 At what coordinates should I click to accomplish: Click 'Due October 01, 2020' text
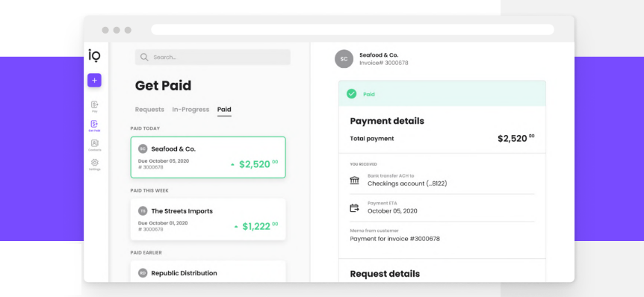point(163,222)
